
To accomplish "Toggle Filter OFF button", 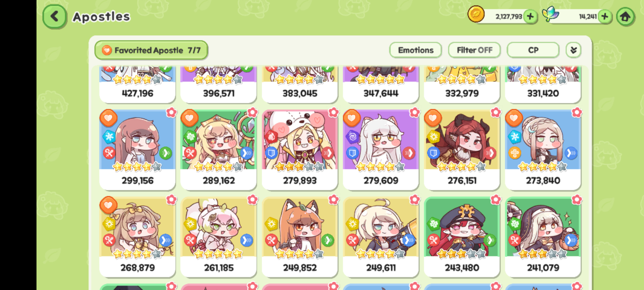I will [x=474, y=50].
